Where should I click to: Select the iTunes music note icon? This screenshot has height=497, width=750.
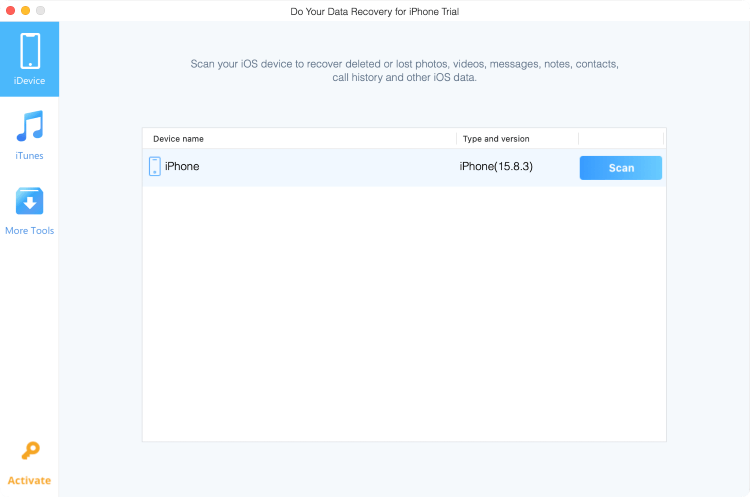[x=30, y=126]
